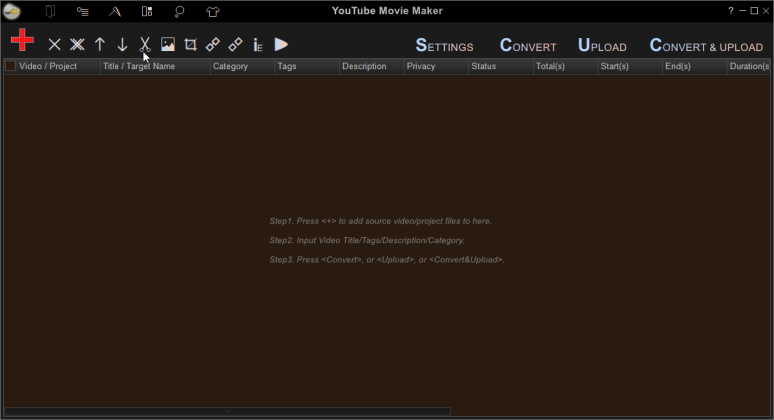The height and width of the screenshot is (420, 774).
Task: Remove selected item with the single X icon
Action: coord(54,45)
